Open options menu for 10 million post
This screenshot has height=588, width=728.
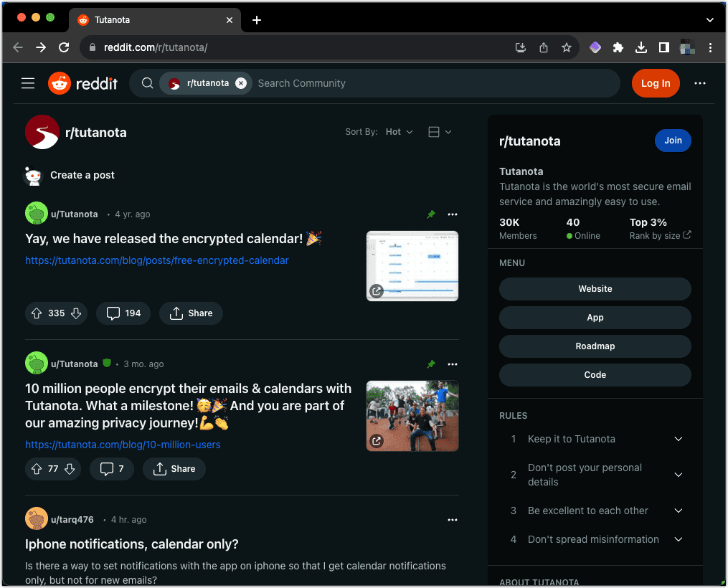(x=452, y=364)
